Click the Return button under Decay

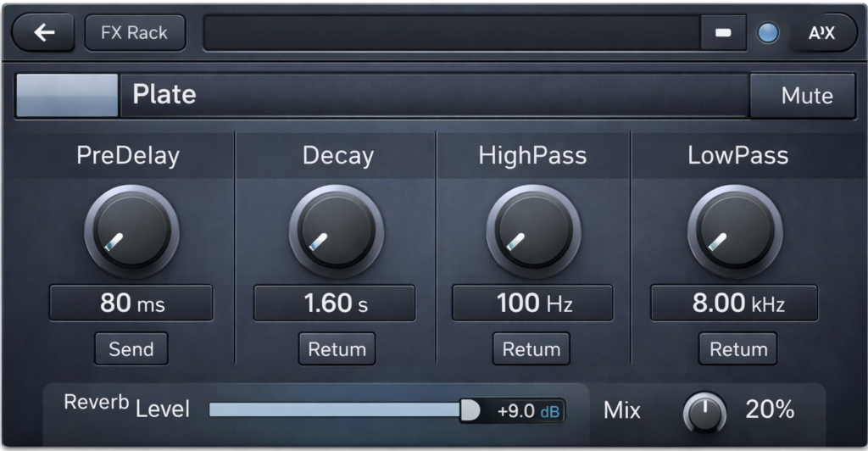coord(337,348)
